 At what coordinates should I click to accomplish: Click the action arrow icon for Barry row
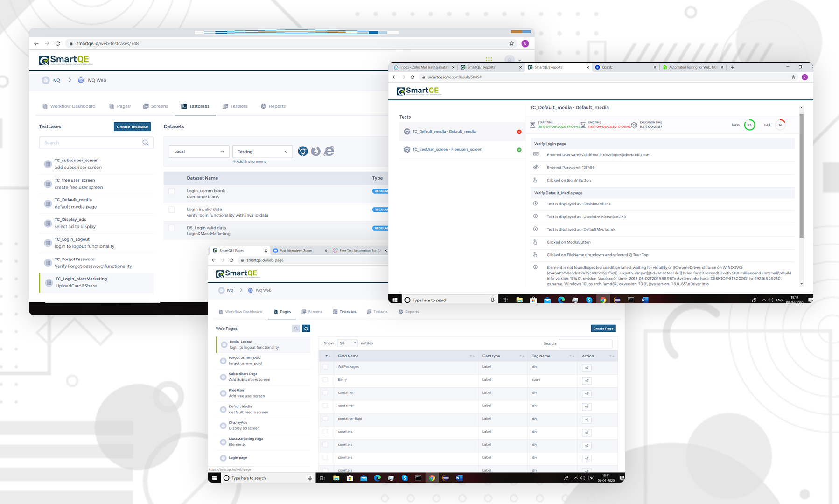click(x=587, y=381)
